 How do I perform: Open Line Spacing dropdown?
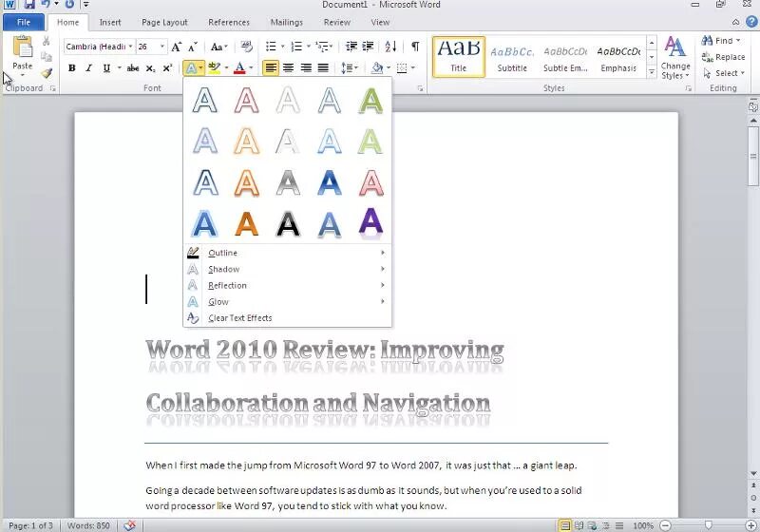(349, 68)
